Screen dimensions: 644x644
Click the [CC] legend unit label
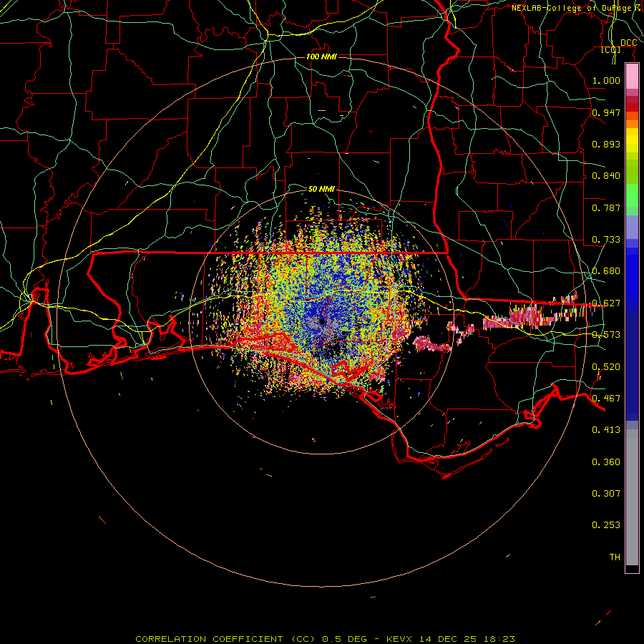tap(610, 49)
